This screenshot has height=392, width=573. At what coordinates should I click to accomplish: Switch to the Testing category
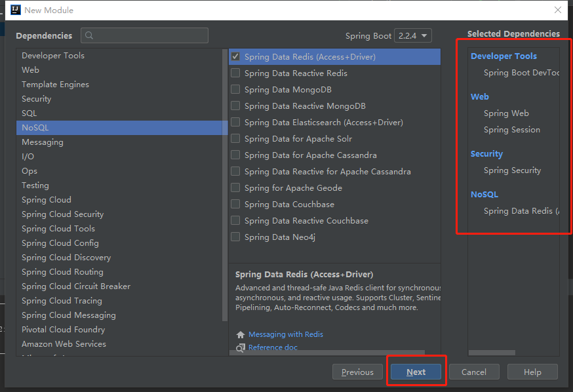point(35,185)
